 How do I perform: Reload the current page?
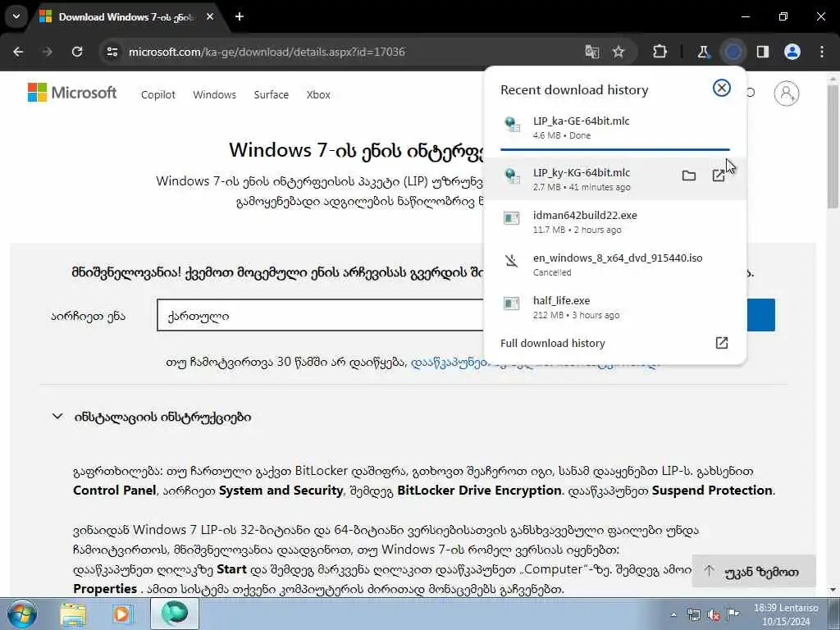pos(77,52)
